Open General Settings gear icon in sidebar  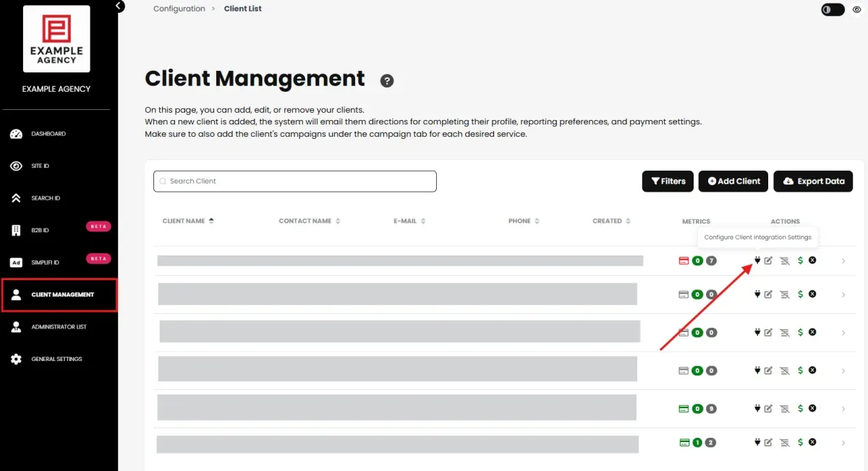point(16,359)
